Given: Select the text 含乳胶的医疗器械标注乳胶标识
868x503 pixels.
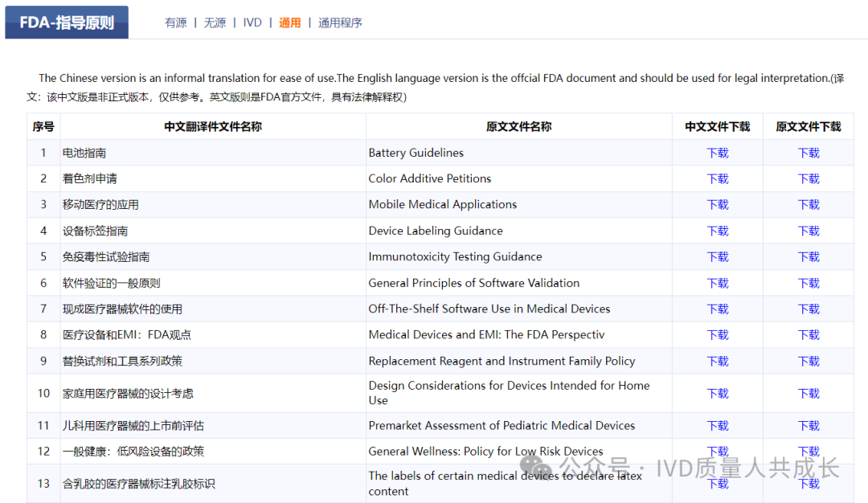Looking at the screenshot, I should (138, 484).
